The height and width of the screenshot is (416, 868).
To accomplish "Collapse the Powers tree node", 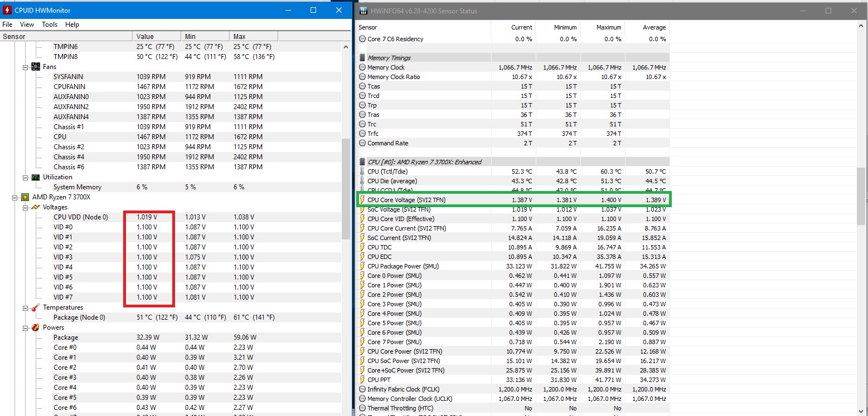I will click(26, 327).
